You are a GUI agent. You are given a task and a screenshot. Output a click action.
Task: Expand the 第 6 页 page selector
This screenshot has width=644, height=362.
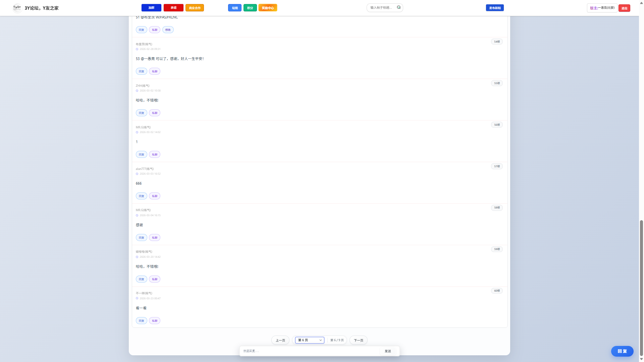(310, 340)
